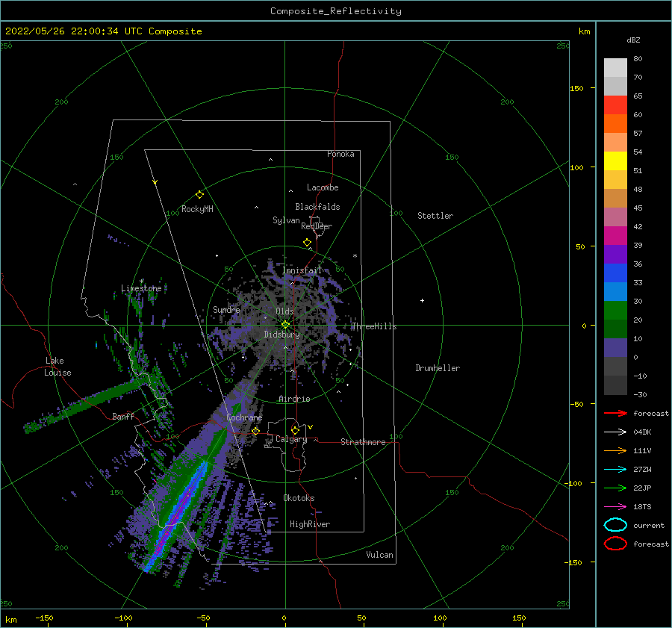Click the Okotoks label
672x628 pixels.
coord(299,498)
